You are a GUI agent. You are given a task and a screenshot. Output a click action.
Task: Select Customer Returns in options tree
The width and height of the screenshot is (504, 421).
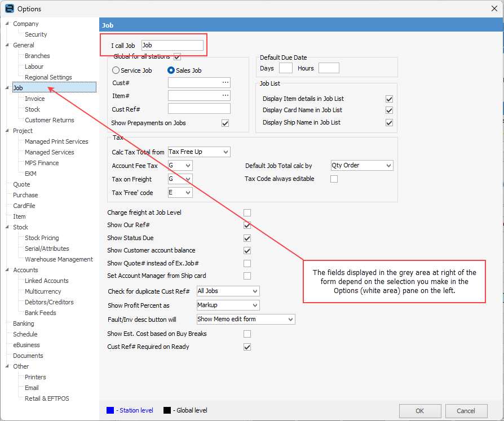click(50, 120)
